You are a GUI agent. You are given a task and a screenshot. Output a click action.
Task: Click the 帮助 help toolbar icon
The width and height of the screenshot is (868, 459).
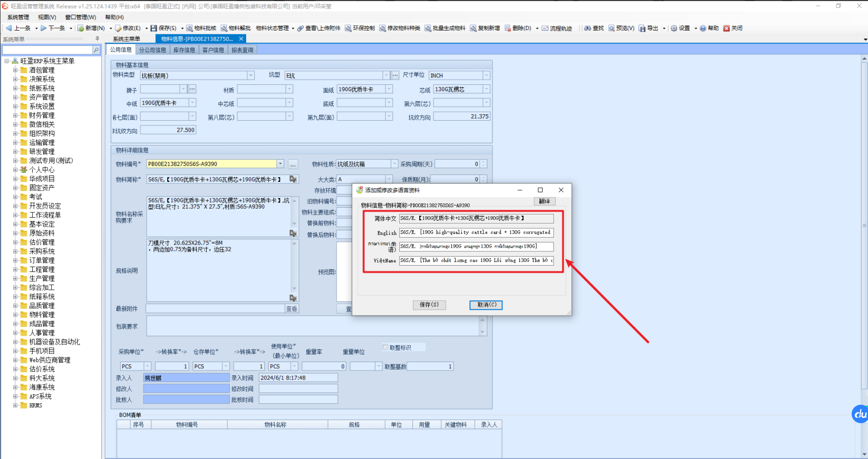[703, 28]
